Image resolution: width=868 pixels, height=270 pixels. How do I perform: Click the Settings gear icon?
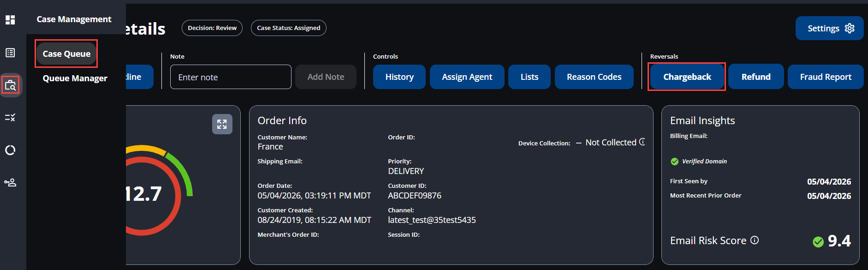coord(850,28)
